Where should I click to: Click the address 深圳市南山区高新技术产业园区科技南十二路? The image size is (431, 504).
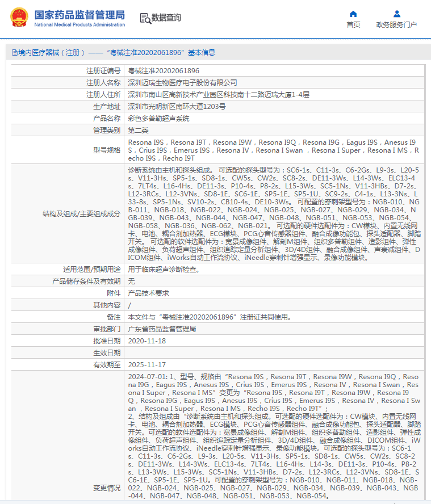click(219, 94)
